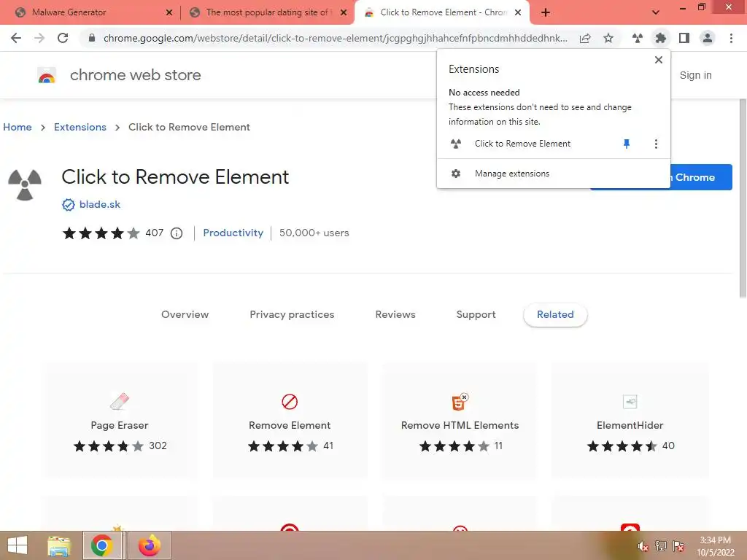Open the side panel icon in toolbar
The height and width of the screenshot is (560, 747).
[x=684, y=38]
